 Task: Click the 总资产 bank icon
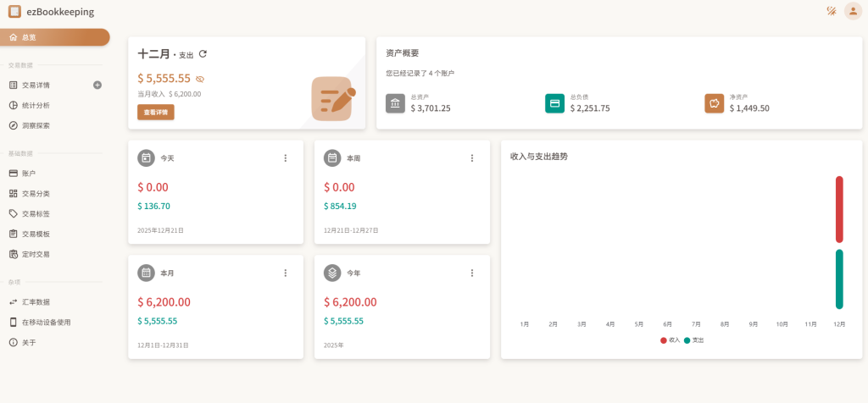click(395, 103)
